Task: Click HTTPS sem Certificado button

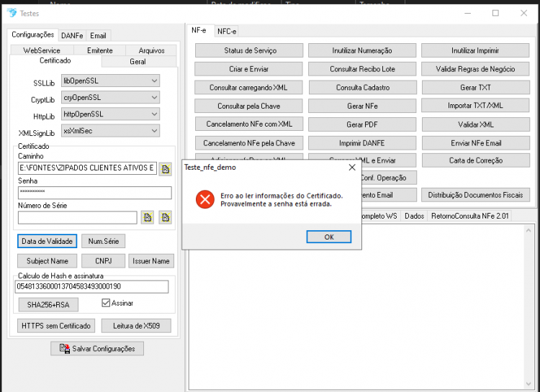Action: coord(56,326)
